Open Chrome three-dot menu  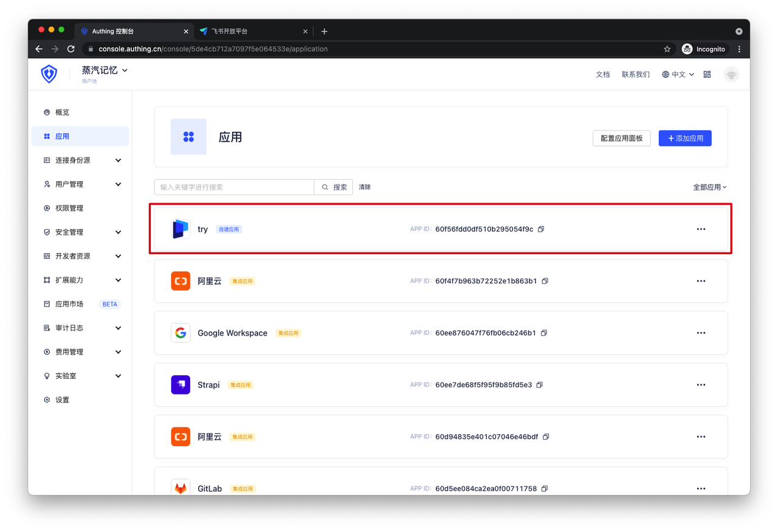tap(739, 49)
